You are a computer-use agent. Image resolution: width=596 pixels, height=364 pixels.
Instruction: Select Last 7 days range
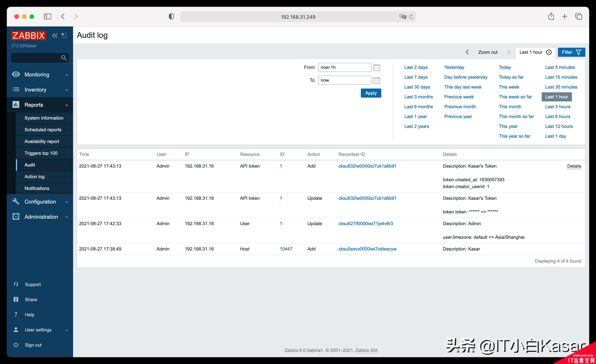click(x=416, y=77)
